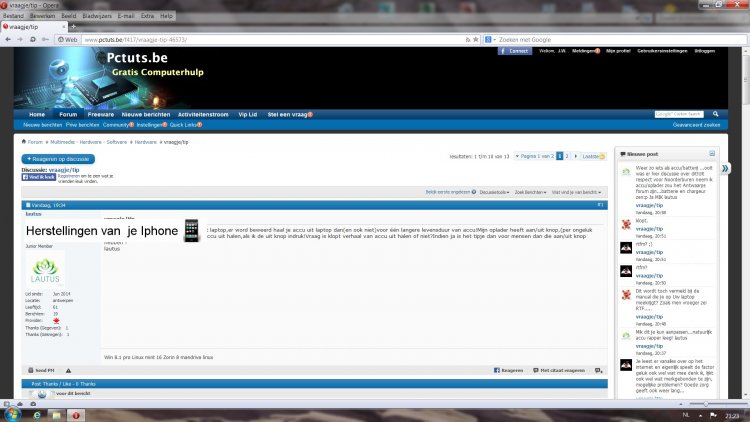This screenshot has width=750, height=422.
Task: Click the breadcrumb home icon
Action: (x=23, y=142)
